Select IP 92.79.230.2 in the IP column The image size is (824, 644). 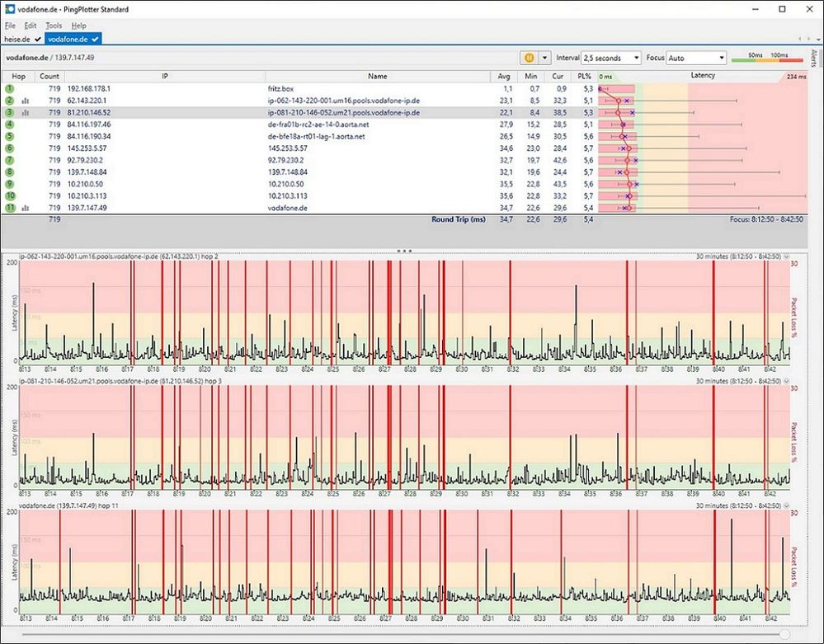pos(85,160)
